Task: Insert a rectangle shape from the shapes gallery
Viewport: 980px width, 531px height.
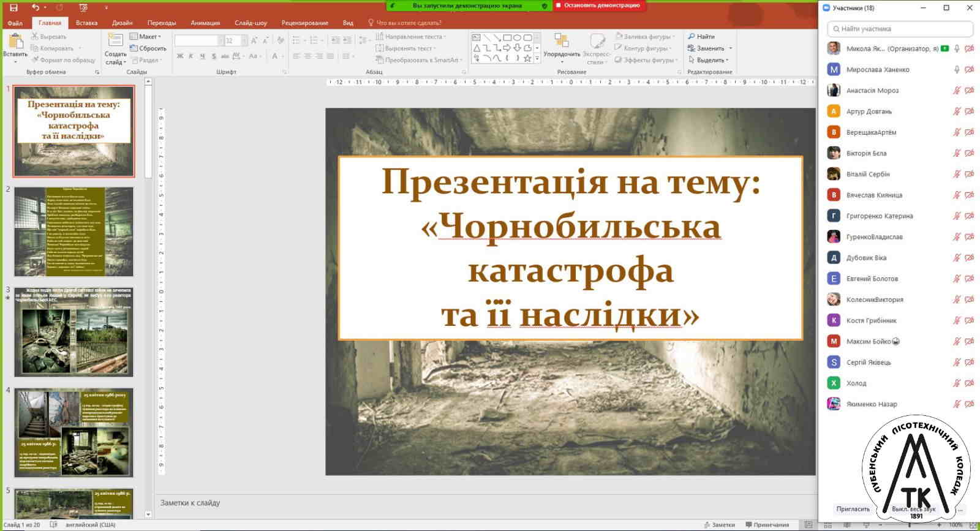Action: (x=507, y=37)
